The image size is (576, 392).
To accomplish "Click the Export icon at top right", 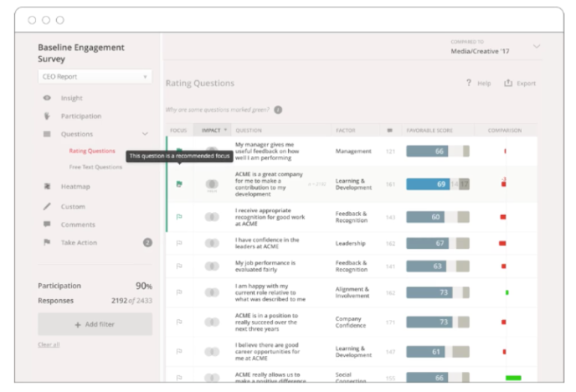I will pos(508,83).
